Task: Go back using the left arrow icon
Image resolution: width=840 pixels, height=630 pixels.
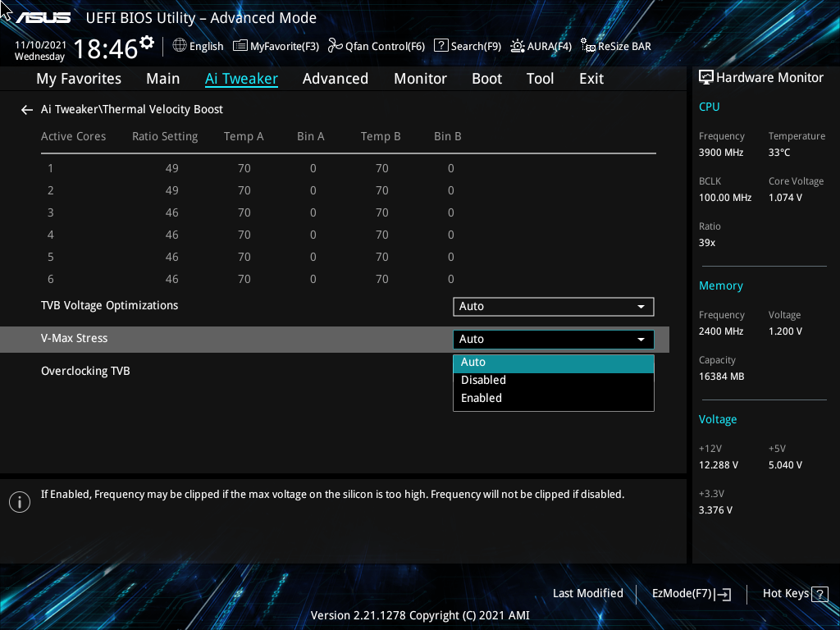Action: [27, 110]
